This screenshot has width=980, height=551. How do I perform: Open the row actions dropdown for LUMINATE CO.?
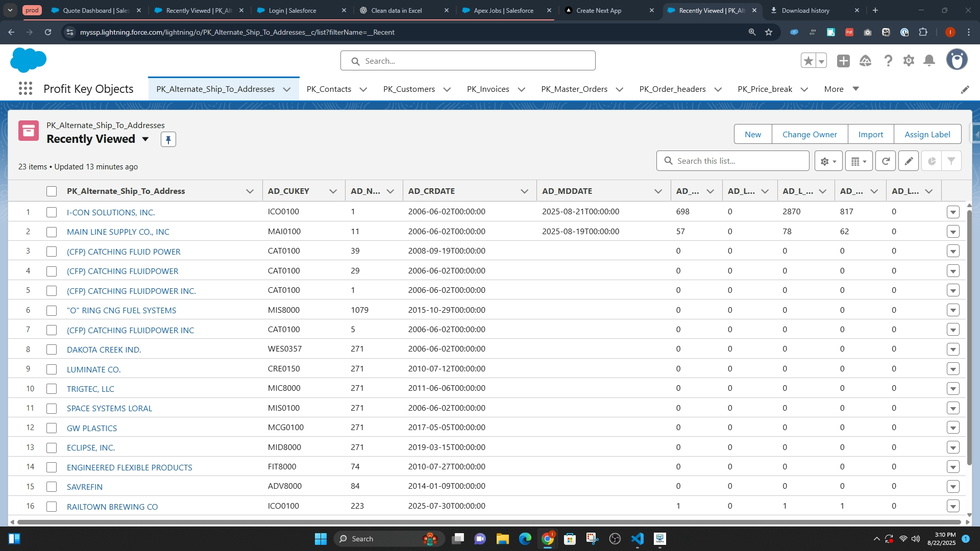953,369
